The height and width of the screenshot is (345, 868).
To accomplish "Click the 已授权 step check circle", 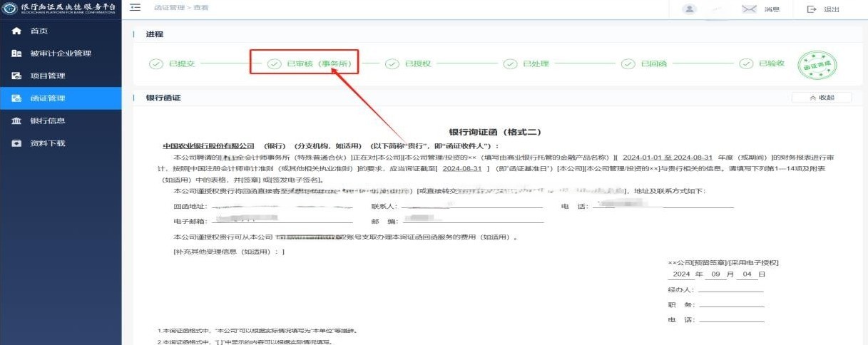I will (392, 64).
